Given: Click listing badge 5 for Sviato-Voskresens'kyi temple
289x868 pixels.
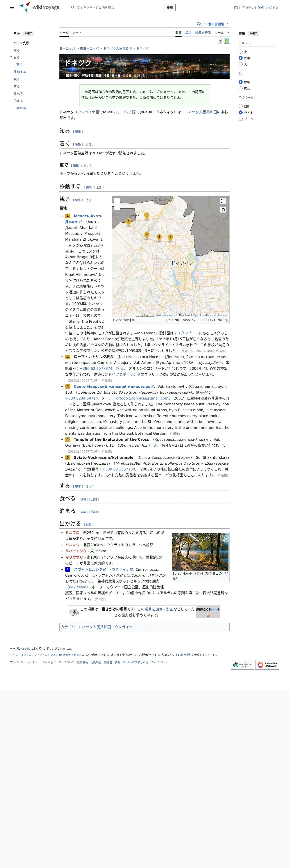Looking at the screenshot, I should 68,458.
